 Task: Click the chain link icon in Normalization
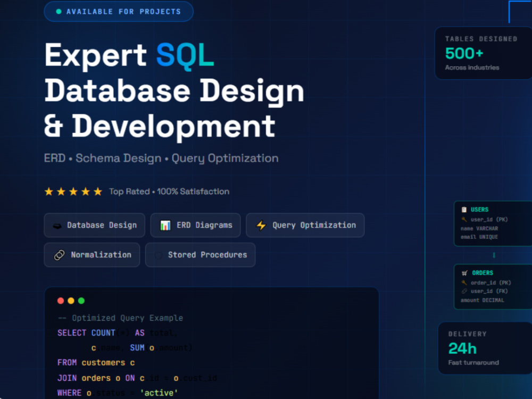[60, 255]
